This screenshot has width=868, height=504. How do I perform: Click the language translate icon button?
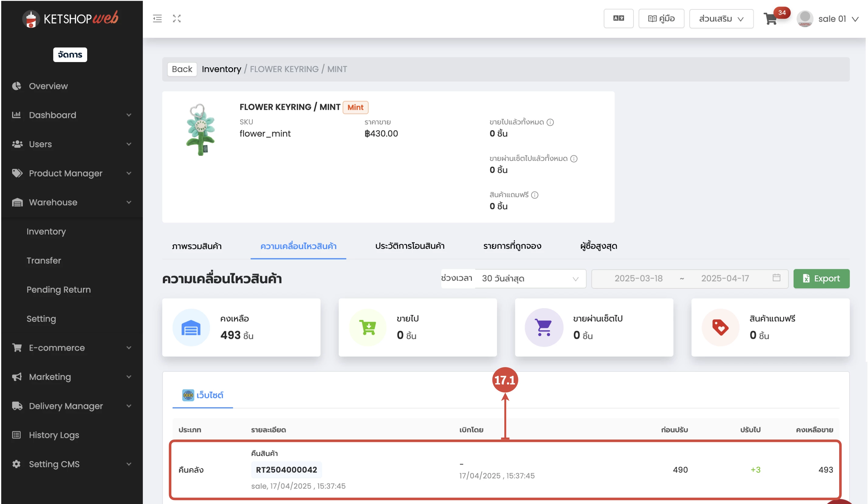point(618,19)
